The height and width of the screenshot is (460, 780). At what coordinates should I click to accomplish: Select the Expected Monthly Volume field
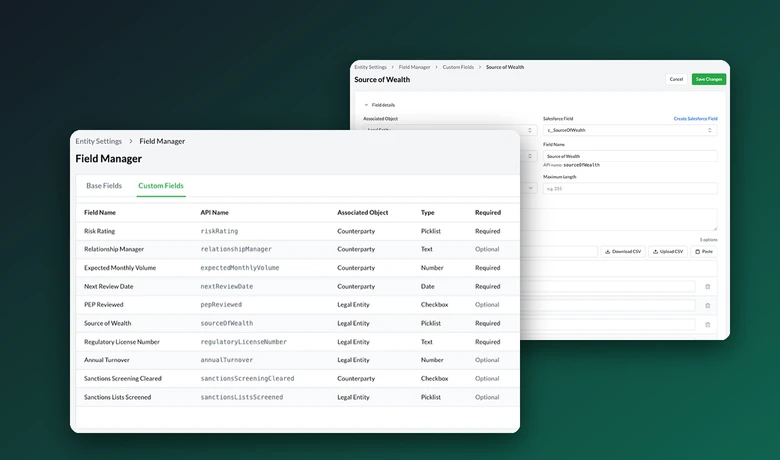coord(297,268)
